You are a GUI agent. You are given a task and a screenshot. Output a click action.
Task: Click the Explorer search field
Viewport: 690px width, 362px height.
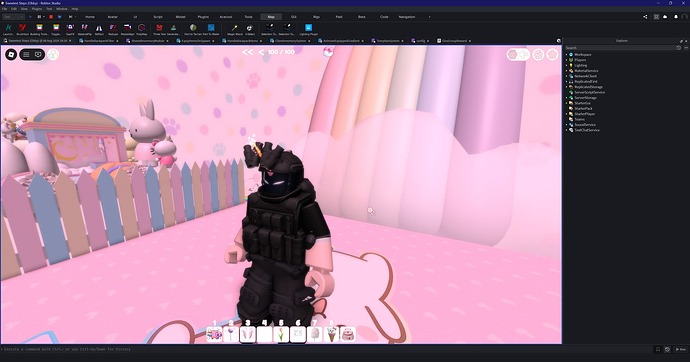(x=620, y=48)
